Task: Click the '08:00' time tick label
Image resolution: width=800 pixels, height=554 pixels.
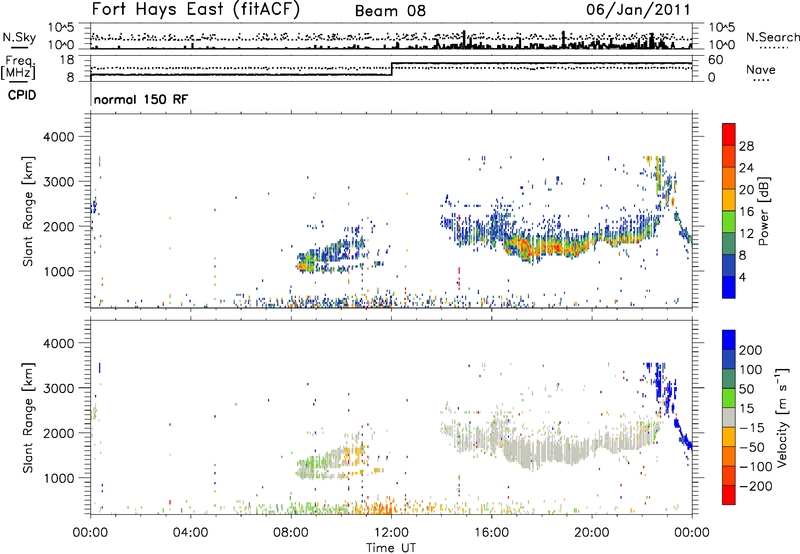Action: [291, 533]
